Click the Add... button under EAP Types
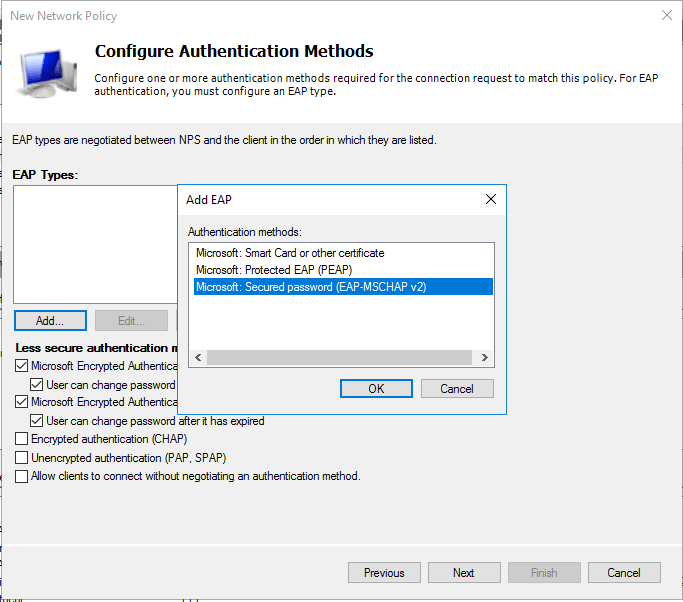 (50, 321)
